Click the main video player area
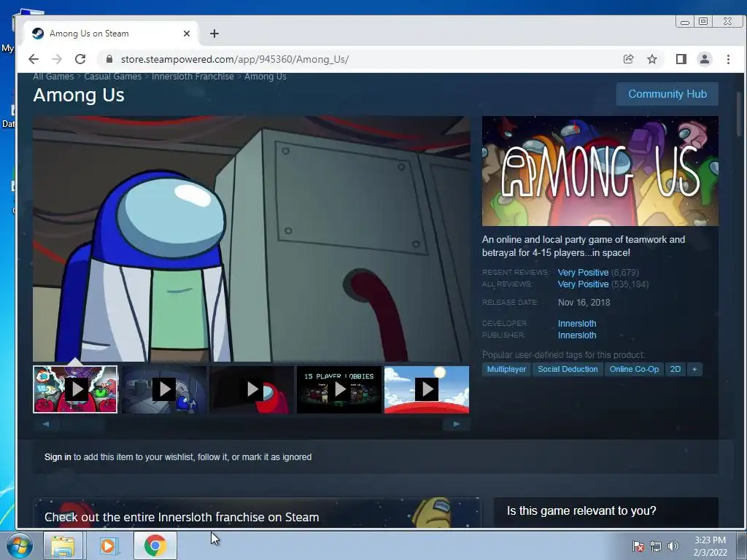The width and height of the screenshot is (747, 560). [x=252, y=238]
